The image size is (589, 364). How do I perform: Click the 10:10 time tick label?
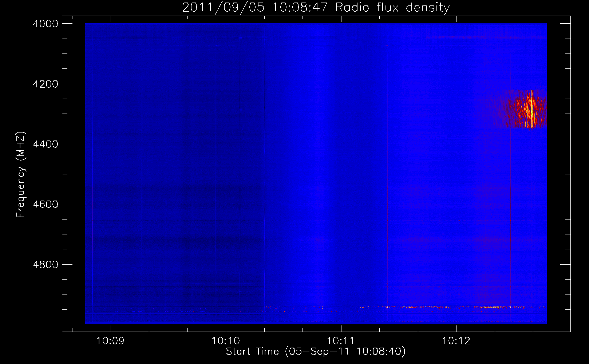point(226,341)
